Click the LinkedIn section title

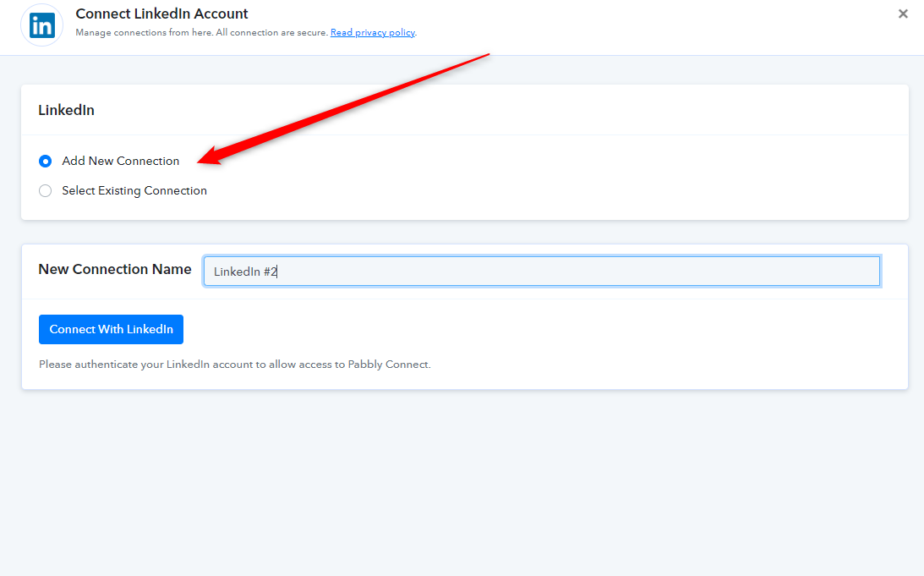coord(66,110)
